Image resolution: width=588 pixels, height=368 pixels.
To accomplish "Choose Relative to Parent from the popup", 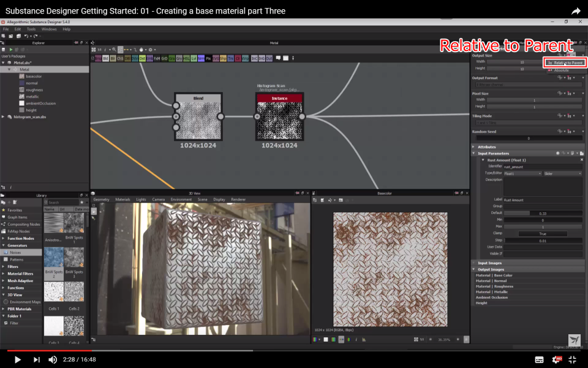I will tap(565, 63).
